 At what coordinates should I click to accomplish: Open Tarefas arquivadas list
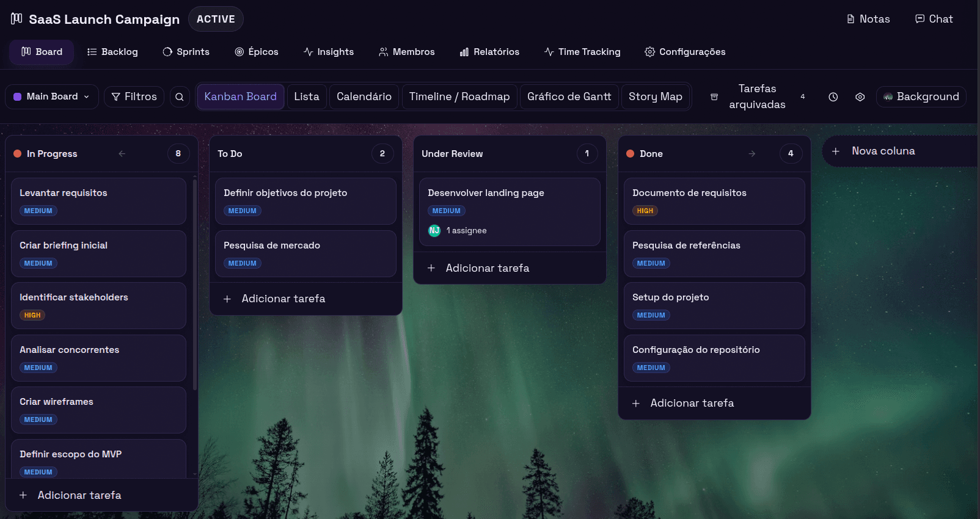click(x=757, y=96)
